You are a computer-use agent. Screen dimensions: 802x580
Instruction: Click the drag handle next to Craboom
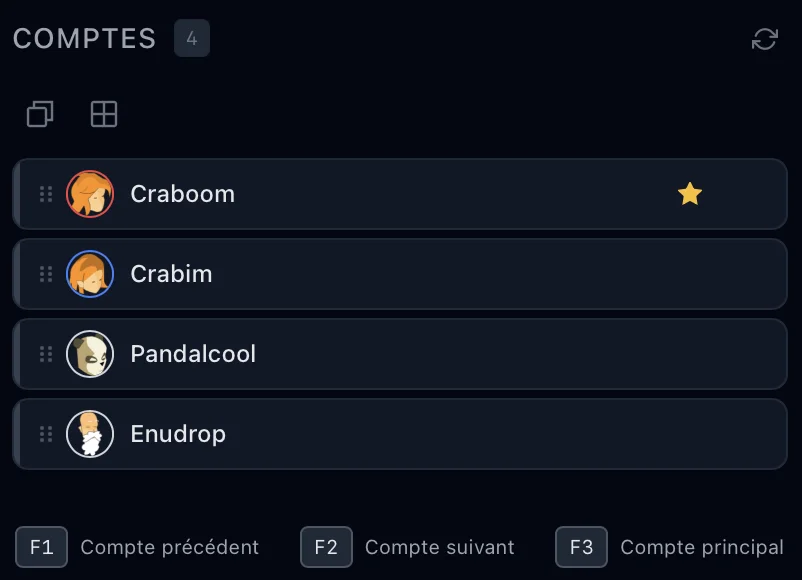45,194
